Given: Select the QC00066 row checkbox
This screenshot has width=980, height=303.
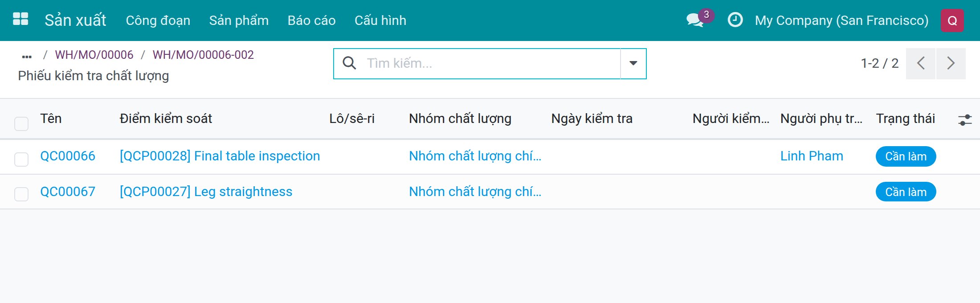Looking at the screenshot, I should pos(21,159).
